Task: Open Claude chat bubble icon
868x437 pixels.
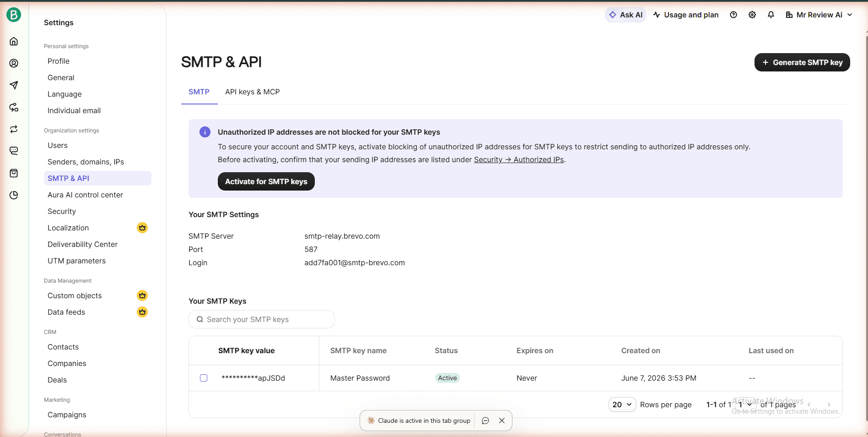Action: (485, 421)
